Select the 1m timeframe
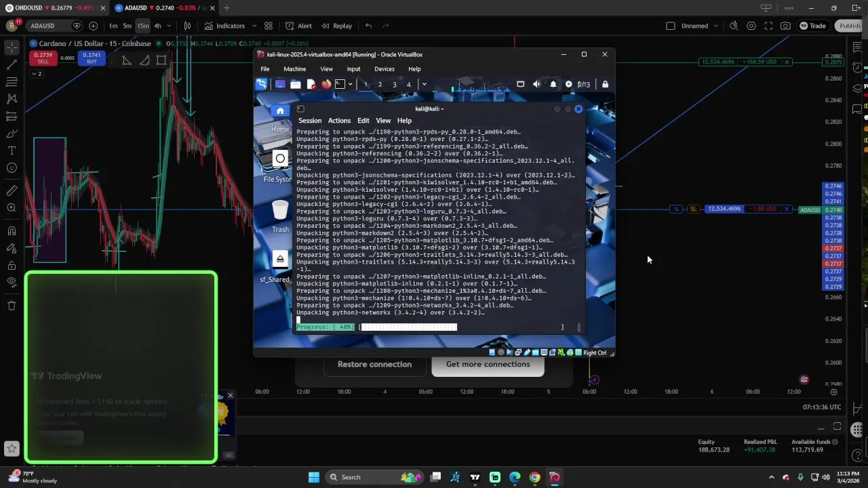Screen dimensions: 868x488 pyautogui.click(x=113, y=26)
